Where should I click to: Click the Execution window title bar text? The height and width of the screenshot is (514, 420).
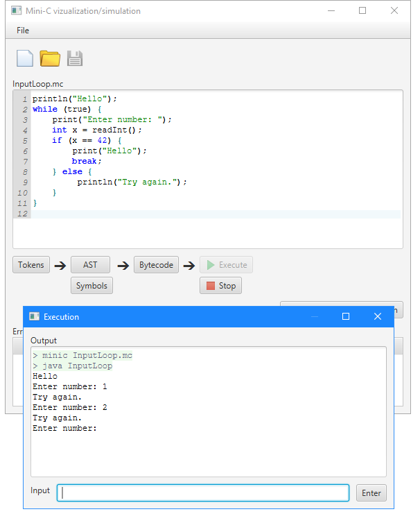click(61, 317)
